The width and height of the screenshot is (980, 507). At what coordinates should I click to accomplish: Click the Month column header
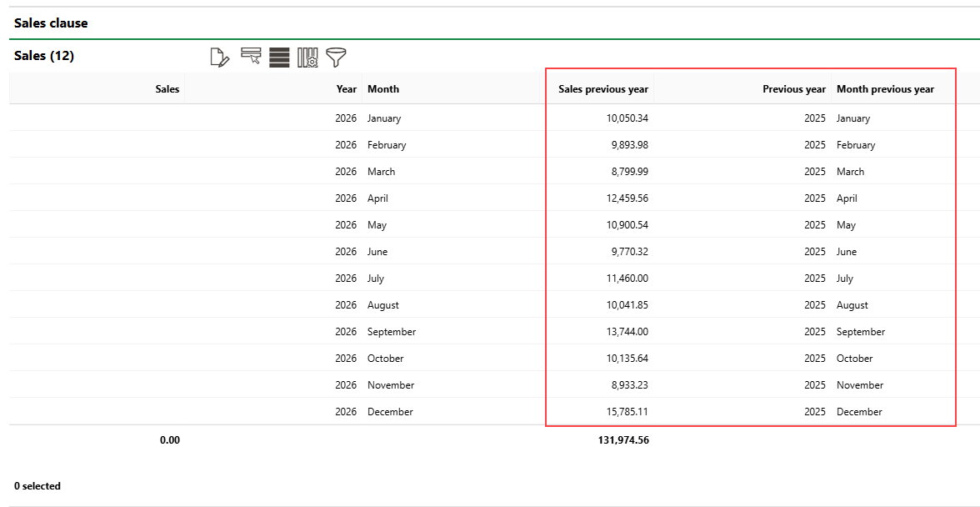tap(383, 89)
